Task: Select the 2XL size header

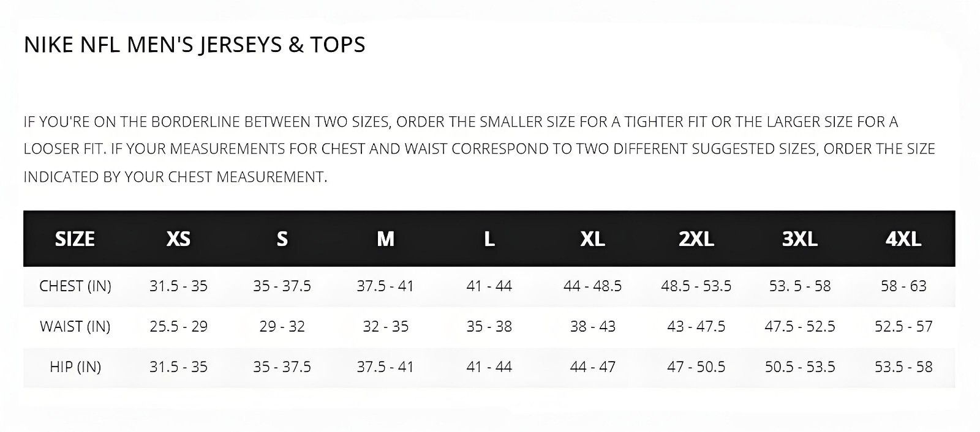Action: pos(696,239)
